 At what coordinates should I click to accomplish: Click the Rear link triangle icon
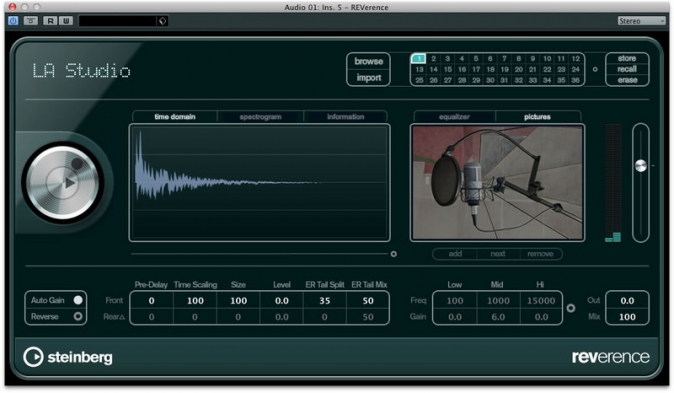pos(123,317)
